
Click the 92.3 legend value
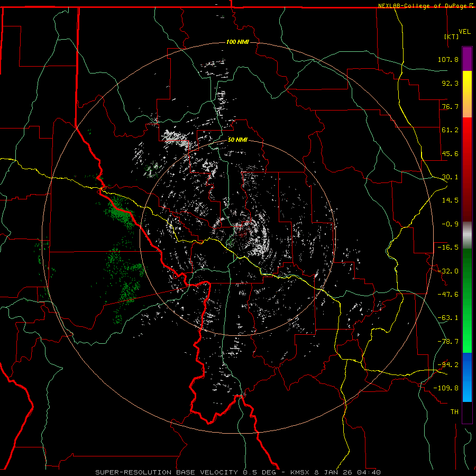(x=450, y=83)
